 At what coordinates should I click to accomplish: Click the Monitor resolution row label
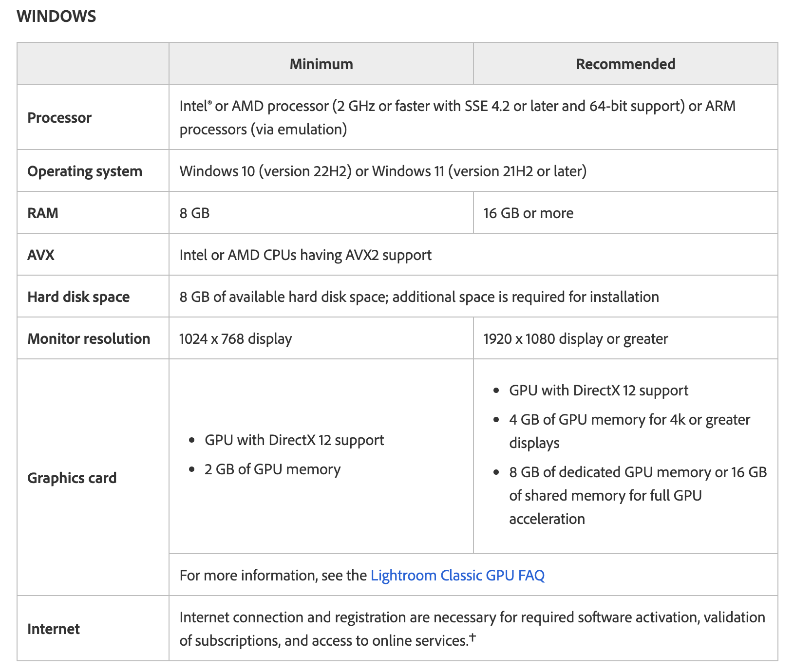pyautogui.click(x=89, y=338)
